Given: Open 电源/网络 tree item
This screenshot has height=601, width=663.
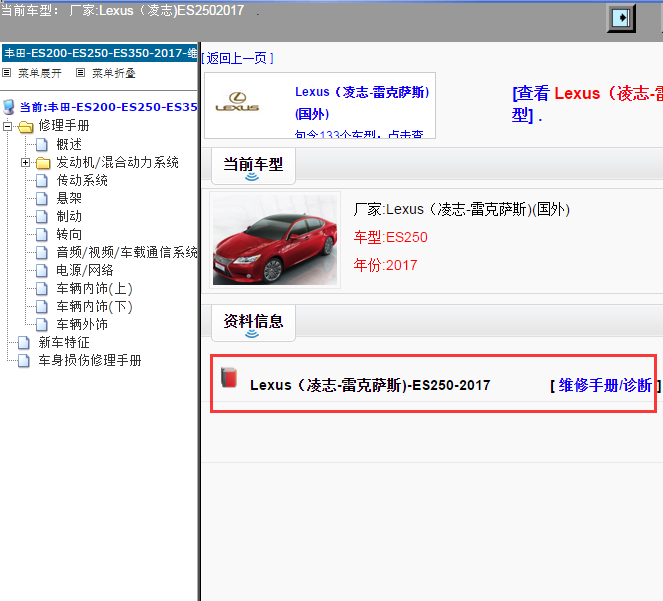Looking at the screenshot, I should tap(85, 270).
